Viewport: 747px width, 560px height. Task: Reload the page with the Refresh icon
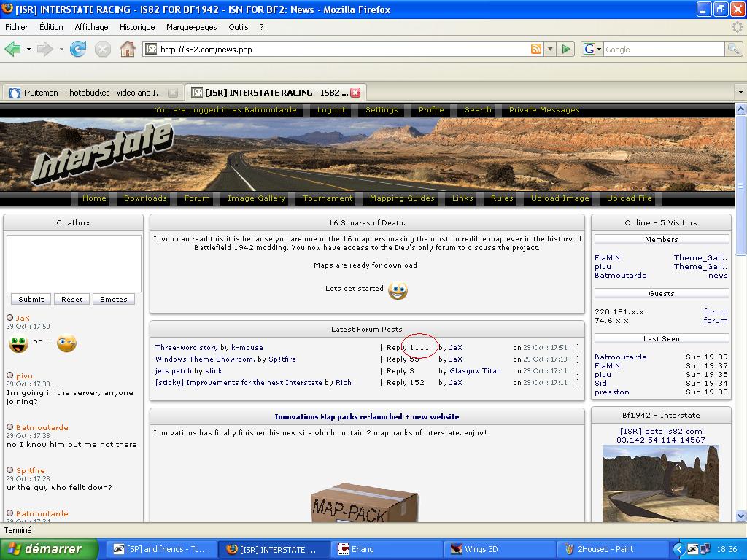click(77, 49)
